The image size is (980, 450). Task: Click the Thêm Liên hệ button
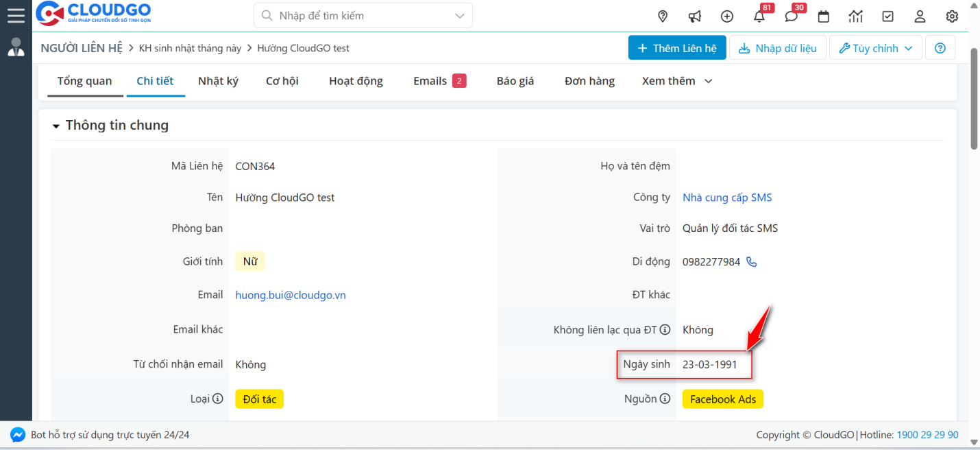[676, 47]
